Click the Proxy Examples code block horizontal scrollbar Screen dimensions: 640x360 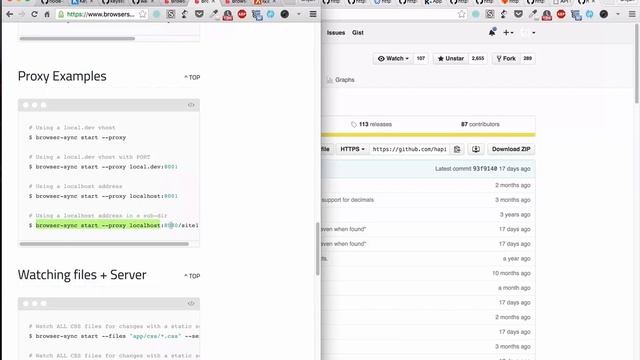104,244
